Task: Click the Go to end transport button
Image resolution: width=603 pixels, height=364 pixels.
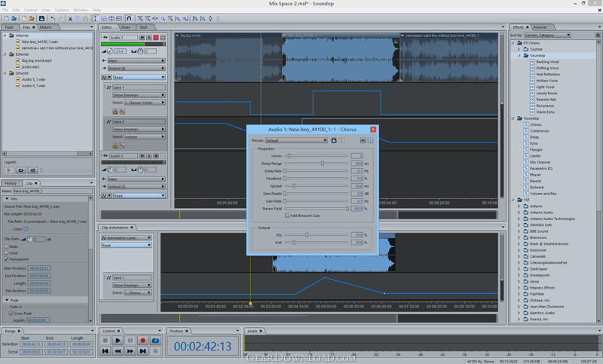Action: (142, 351)
